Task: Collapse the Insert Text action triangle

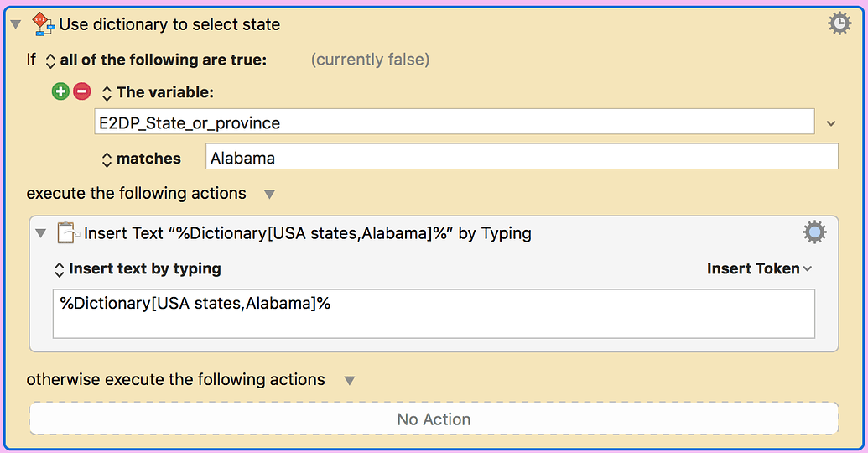Action: 40,233
